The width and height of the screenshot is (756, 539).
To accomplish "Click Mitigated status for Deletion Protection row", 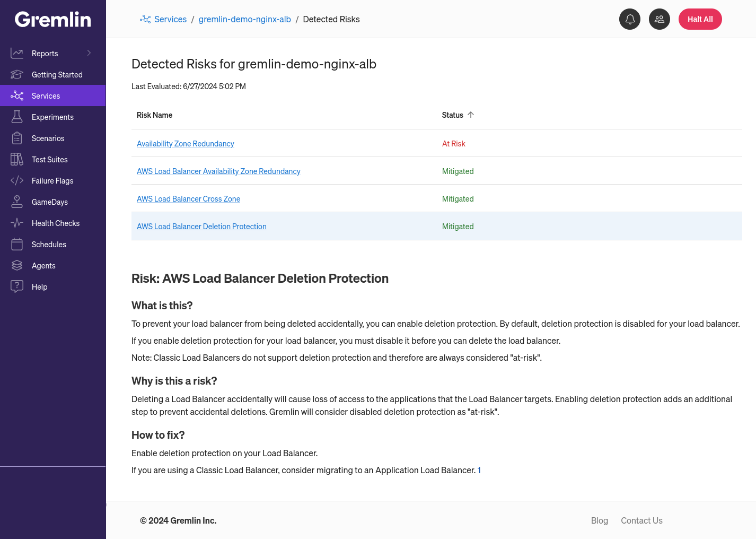I will coord(458,226).
